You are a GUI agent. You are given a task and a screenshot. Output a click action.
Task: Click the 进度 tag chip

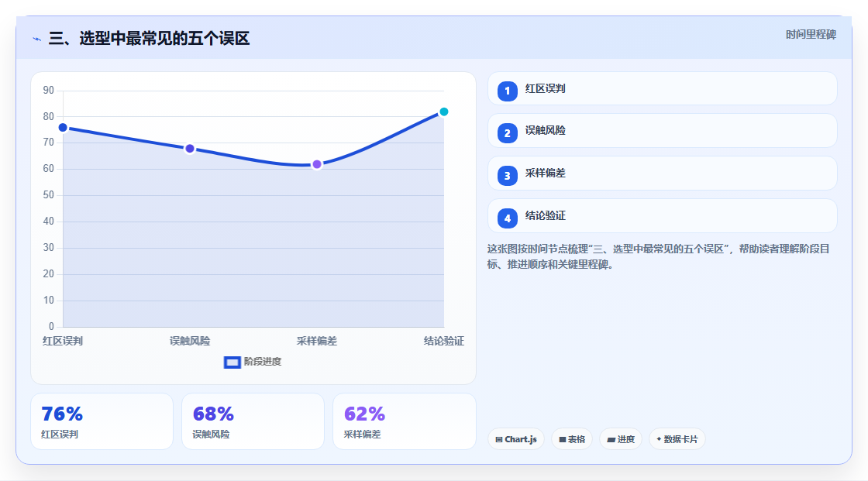tap(621, 439)
